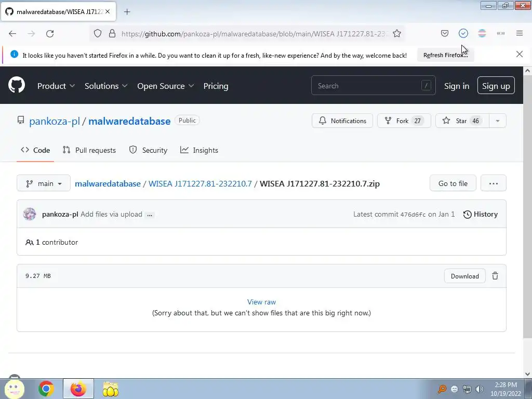
Task: Focus the GitHub Search field
Action: [x=373, y=86]
